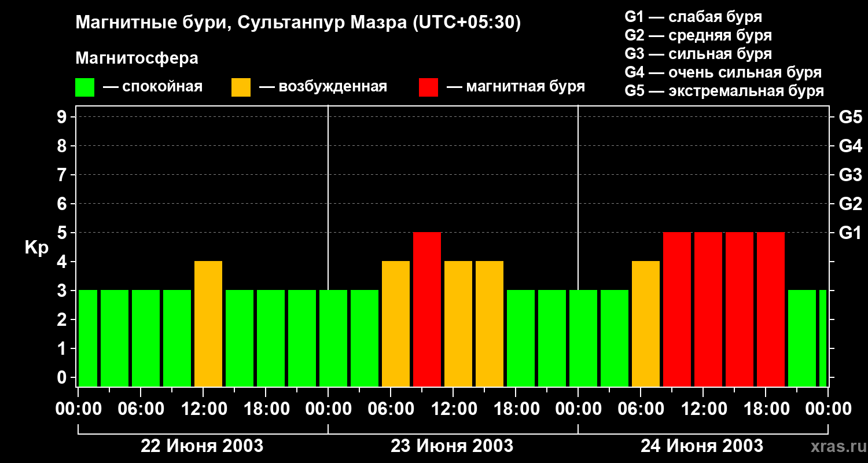The height and width of the screenshot is (463, 868).
Task: Click 'G5 — экстремальная буря' legend line
Action: [x=724, y=91]
